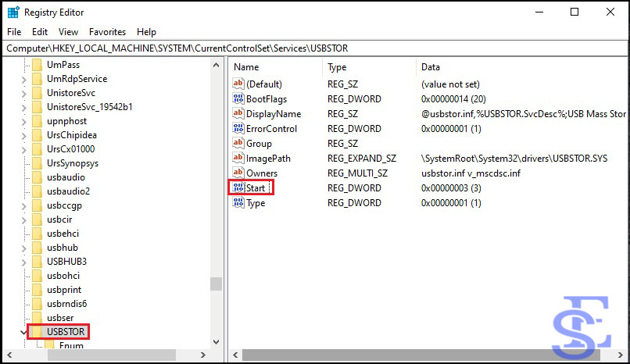Click the Registry Editor app icon in title bar
Image resolution: width=630 pixels, height=364 pixels.
(13, 12)
